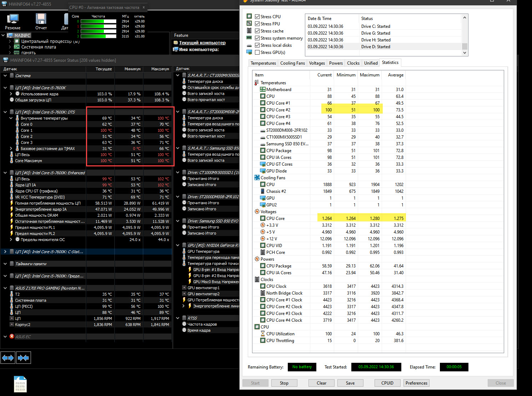This screenshot has height=396, width=532.
Task: Click the GPU Diode icon in AIDA64
Action: [x=263, y=171]
